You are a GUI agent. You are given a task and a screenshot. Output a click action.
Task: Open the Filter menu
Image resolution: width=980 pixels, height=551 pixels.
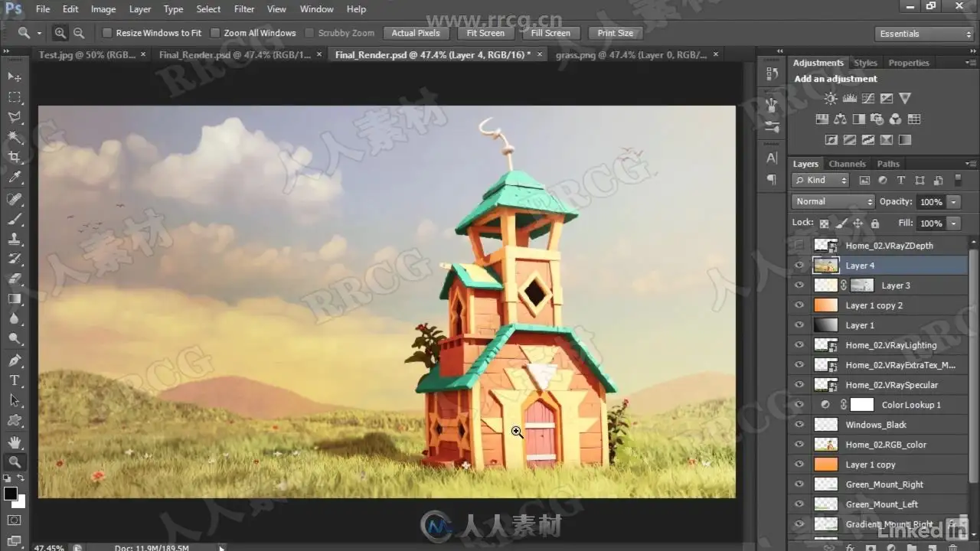(244, 9)
